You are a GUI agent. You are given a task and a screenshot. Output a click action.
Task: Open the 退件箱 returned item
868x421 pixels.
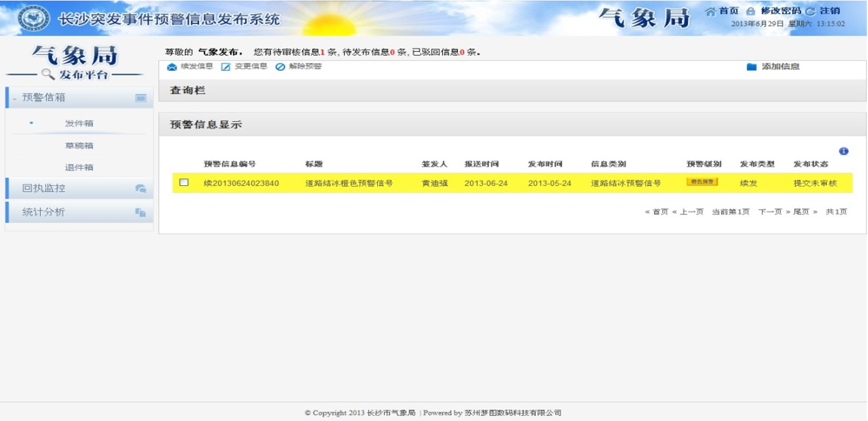[79, 168]
